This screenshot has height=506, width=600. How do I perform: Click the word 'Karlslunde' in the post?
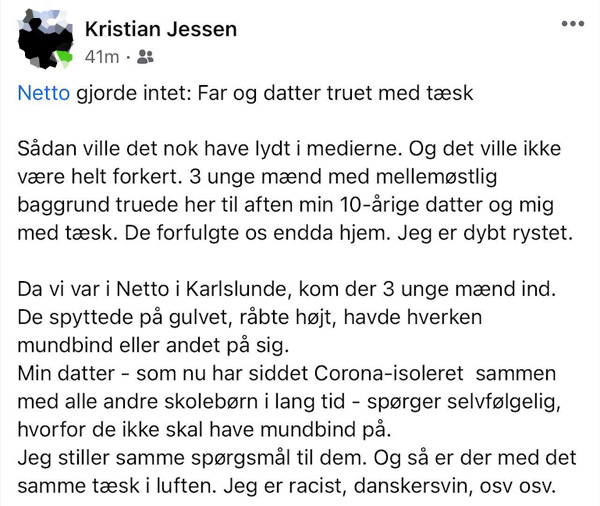(236, 289)
